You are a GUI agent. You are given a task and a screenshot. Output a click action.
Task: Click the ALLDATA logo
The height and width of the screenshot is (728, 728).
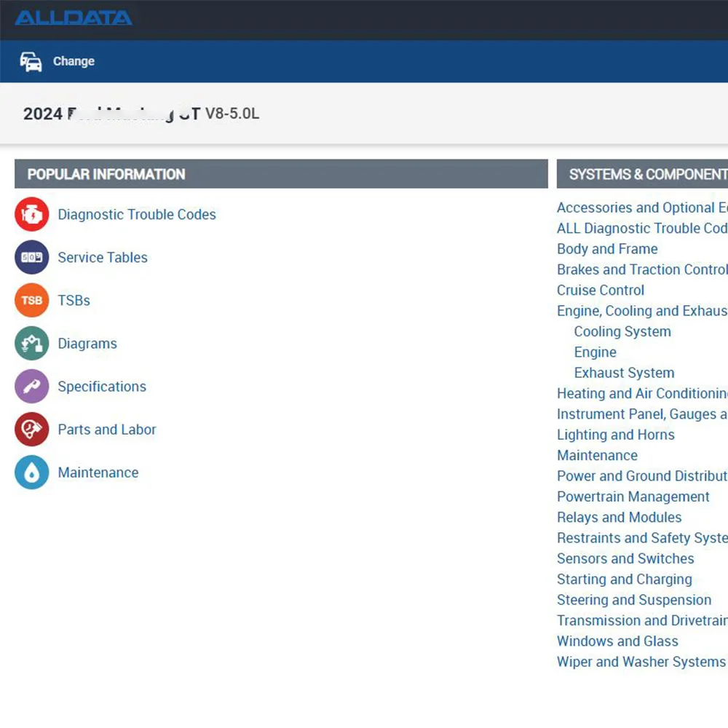74,18
